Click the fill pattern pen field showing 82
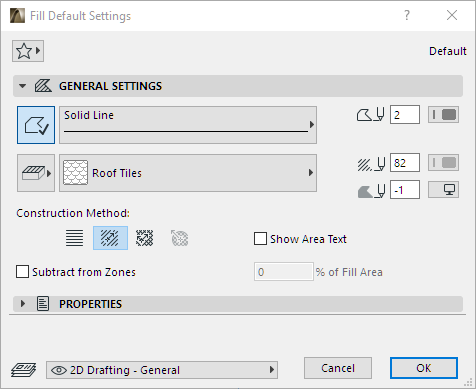476x389 pixels. pos(405,163)
